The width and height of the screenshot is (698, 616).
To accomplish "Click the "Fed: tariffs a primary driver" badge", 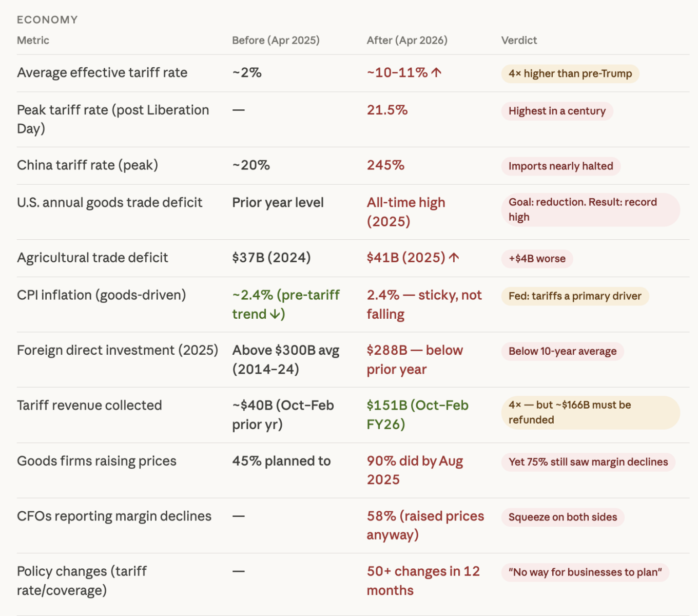I will 575,296.
